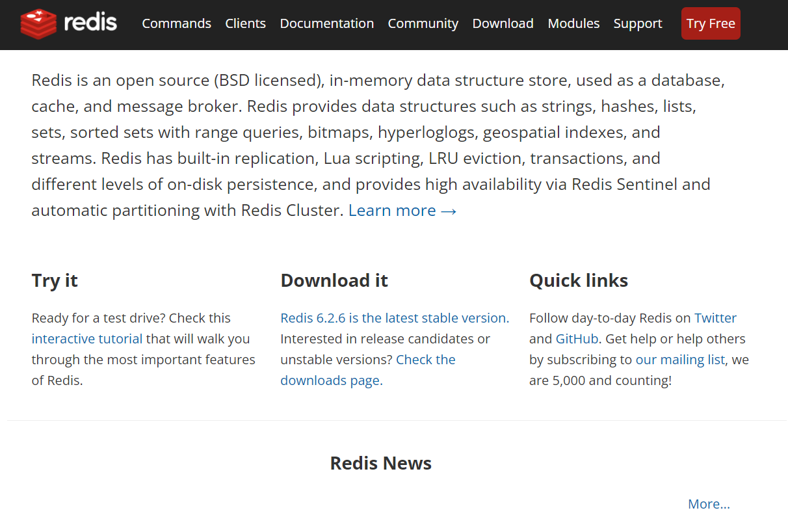Open the interactive tutorial link
The image size is (788, 532).
[x=87, y=339]
